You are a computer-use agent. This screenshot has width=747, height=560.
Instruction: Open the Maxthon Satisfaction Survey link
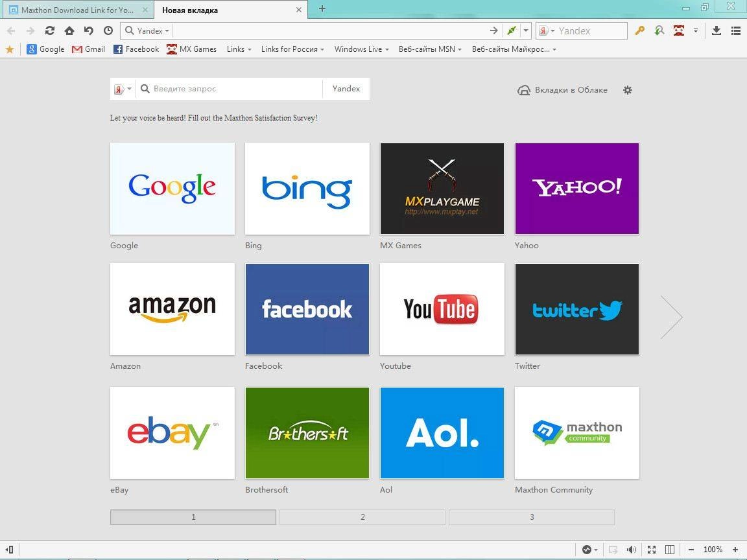tap(213, 118)
